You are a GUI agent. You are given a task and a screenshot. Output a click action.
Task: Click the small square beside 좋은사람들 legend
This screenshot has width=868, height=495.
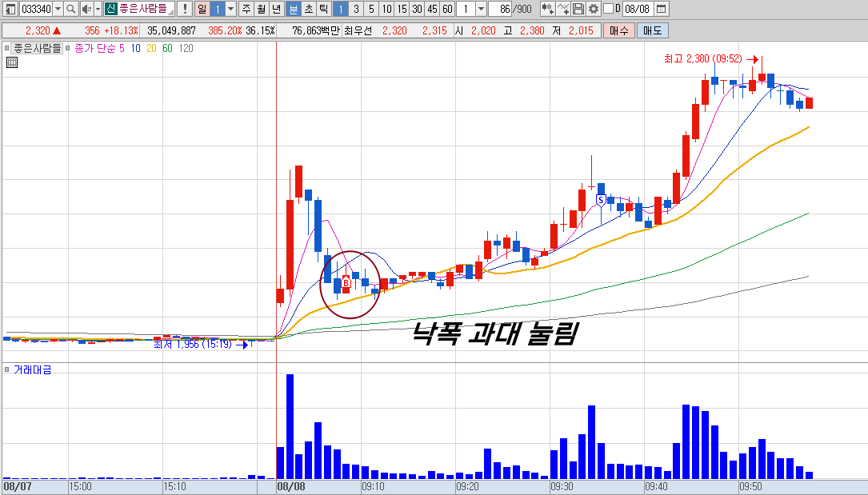(x=6, y=48)
